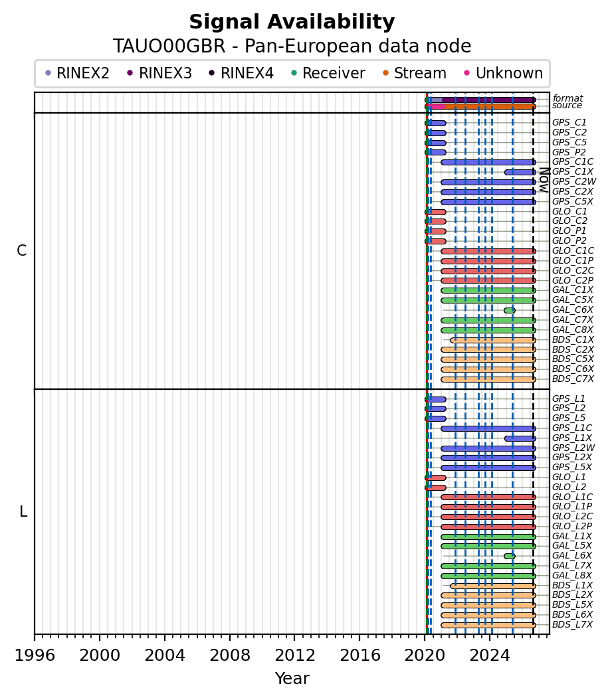Select the GPS_C1X signal bar
This screenshot has width=610, height=700.
tap(520, 172)
